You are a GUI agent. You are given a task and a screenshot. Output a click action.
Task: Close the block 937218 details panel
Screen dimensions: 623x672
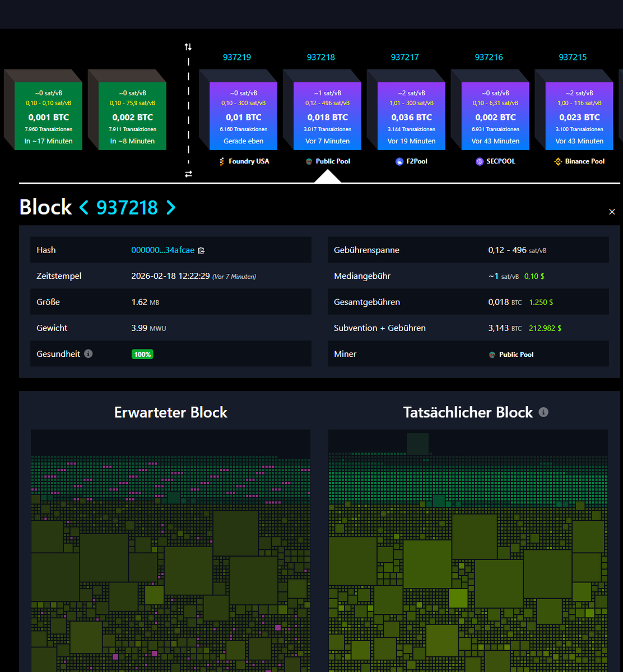[x=612, y=212]
